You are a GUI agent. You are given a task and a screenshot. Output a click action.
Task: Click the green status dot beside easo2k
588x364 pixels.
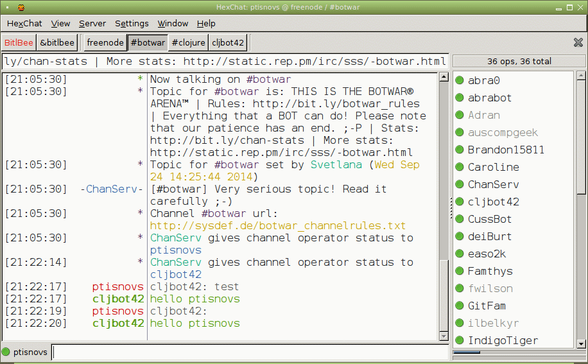(460, 254)
